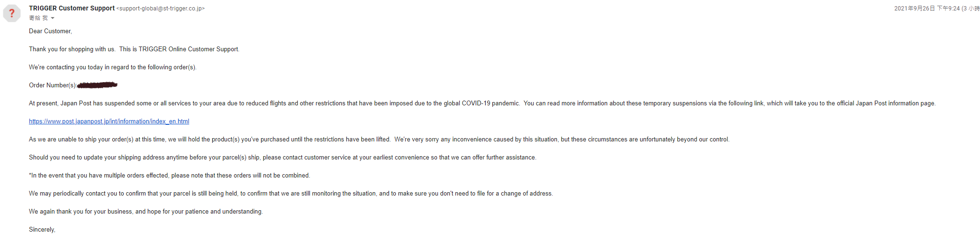Screen dimensions: 980x243
Task: Click the redacted order number scribble
Action: (x=97, y=85)
